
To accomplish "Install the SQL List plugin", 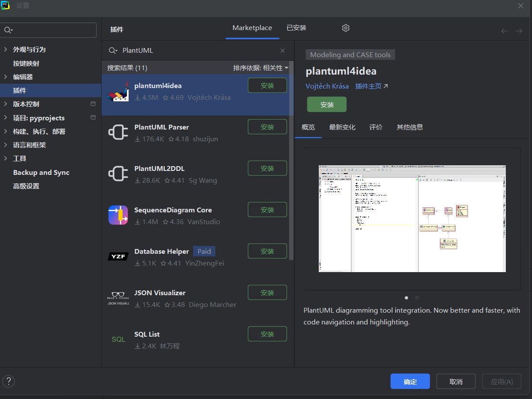I will [x=267, y=334].
